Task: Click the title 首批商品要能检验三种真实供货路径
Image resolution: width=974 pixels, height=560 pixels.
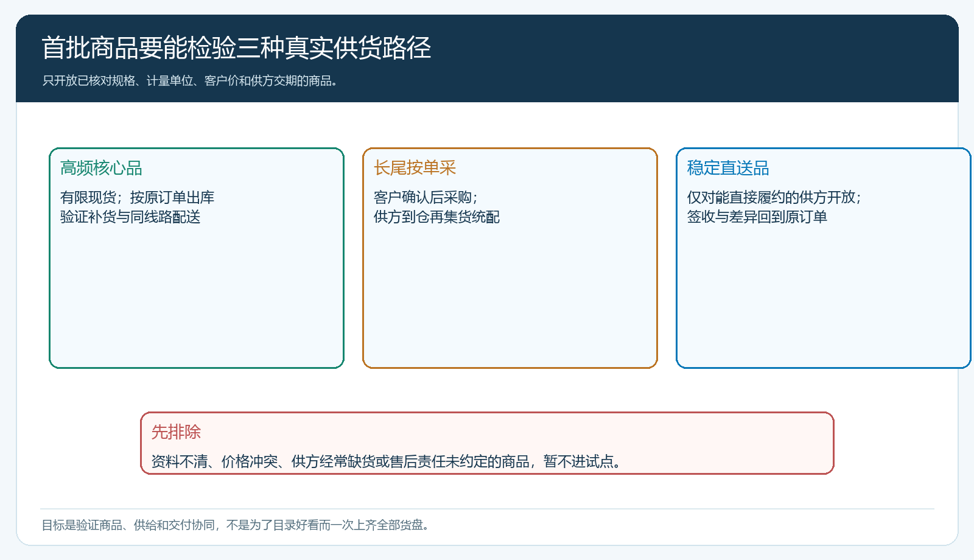Action: click(236, 48)
